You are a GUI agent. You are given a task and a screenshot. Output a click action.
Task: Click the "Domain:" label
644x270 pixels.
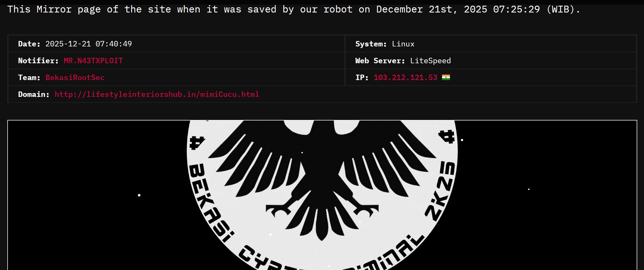pyautogui.click(x=34, y=94)
